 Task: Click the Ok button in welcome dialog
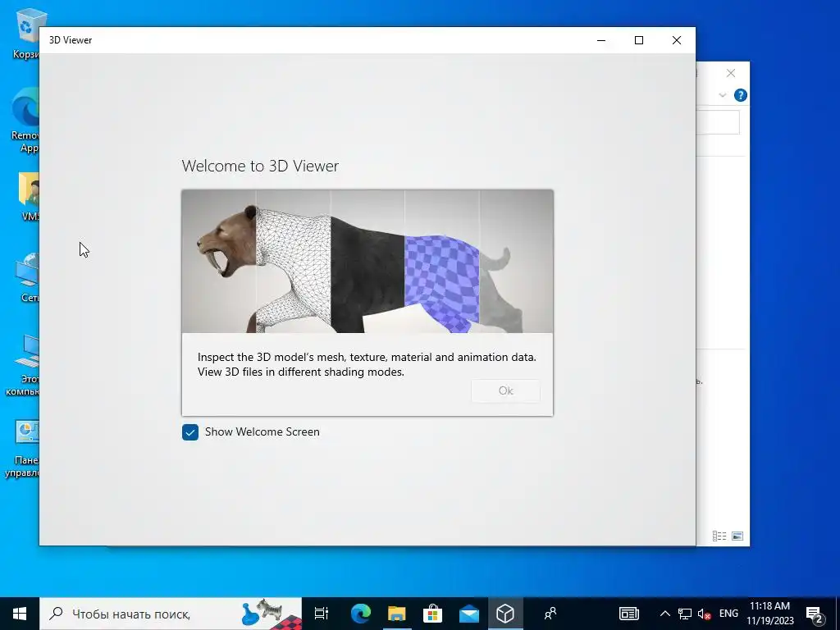click(x=505, y=390)
